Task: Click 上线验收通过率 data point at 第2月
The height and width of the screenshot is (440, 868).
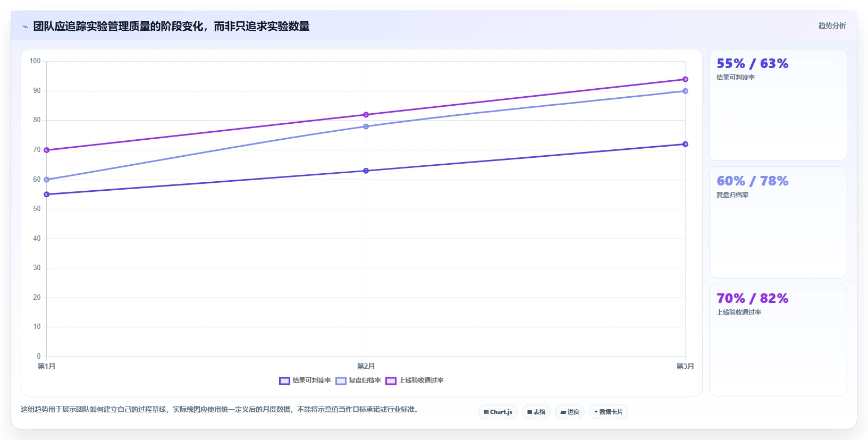Action: point(366,115)
